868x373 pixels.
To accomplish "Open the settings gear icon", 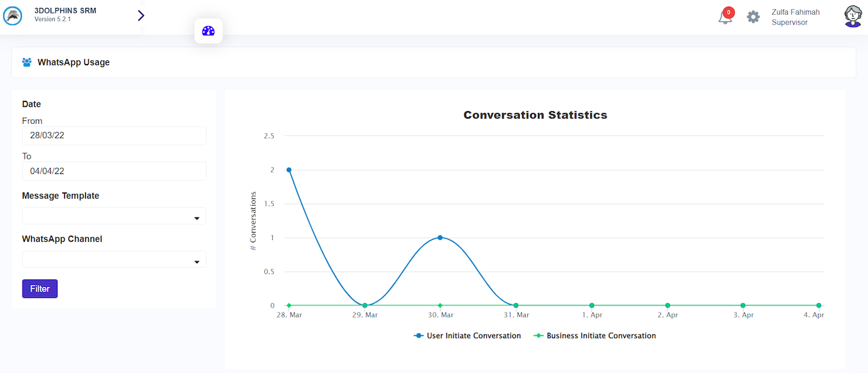I will (753, 17).
